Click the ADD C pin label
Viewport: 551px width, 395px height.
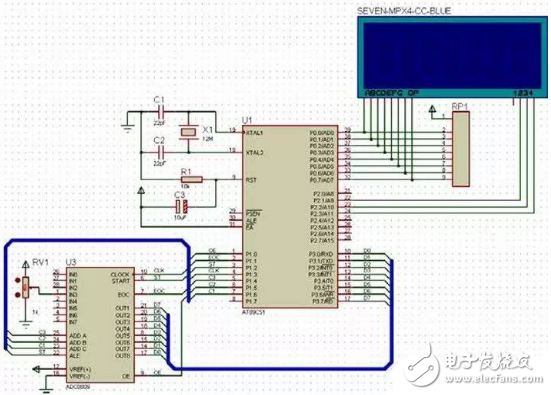[x=78, y=349]
